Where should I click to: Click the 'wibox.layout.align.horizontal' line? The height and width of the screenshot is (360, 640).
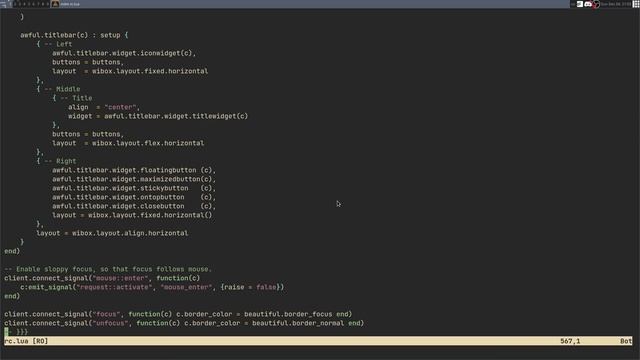click(112, 233)
